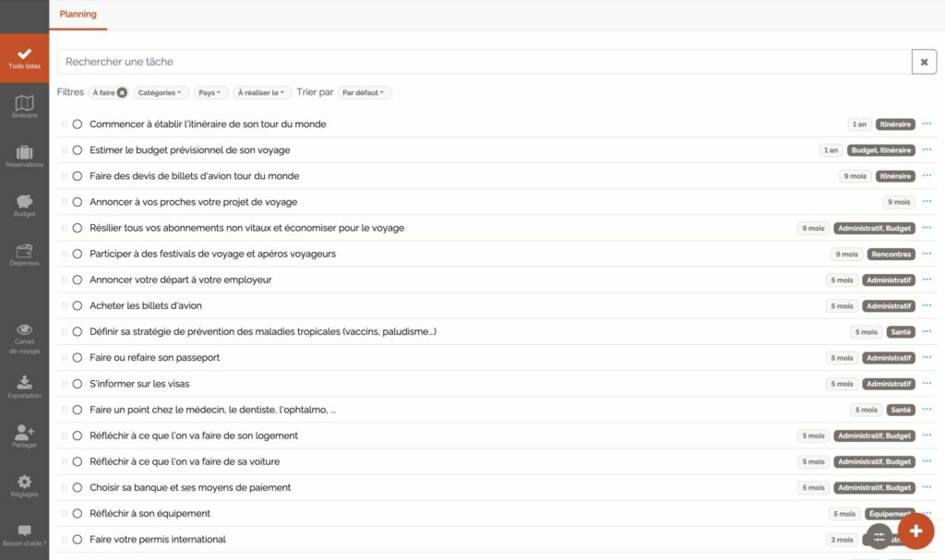Screen dimensions: 945x560
Task: Open options menu for itinéraire tour du monde task
Action: 927,124
